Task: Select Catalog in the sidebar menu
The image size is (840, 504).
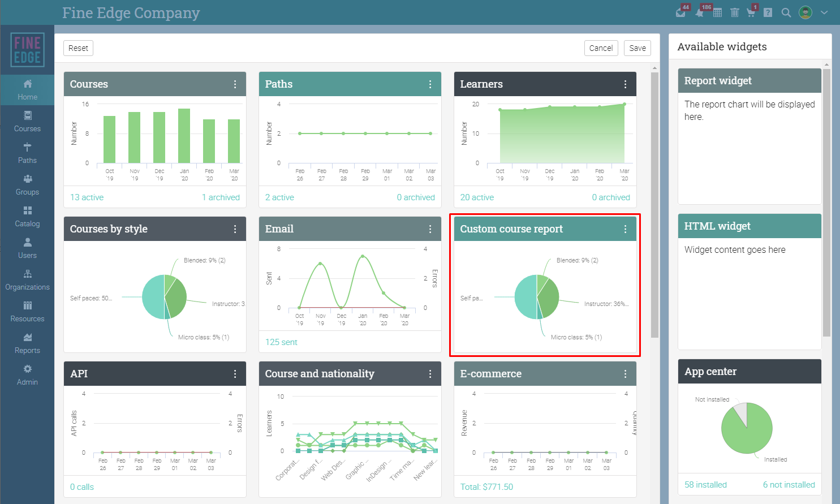Action: [x=27, y=217]
